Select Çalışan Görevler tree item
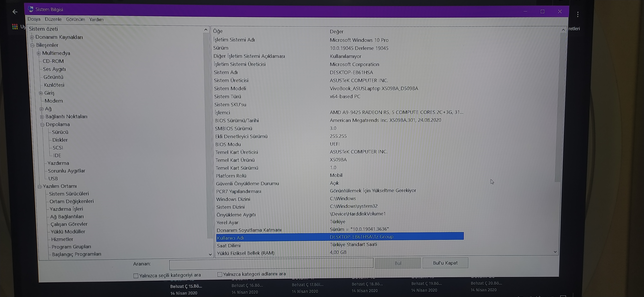 click(69, 224)
